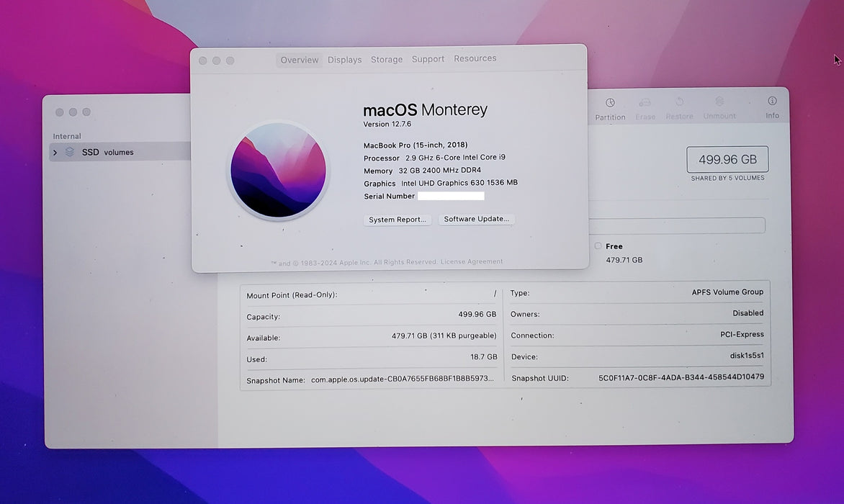Switch to the Displays tab
The height and width of the screenshot is (504, 844).
tap(344, 60)
